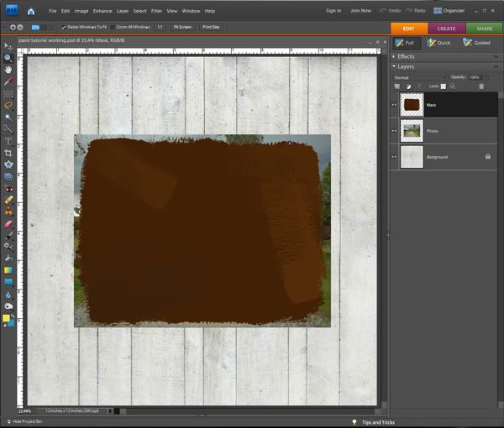This screenshot has height=428, width=504.
Task: Click the Fit Screen button
Action: 182,28
